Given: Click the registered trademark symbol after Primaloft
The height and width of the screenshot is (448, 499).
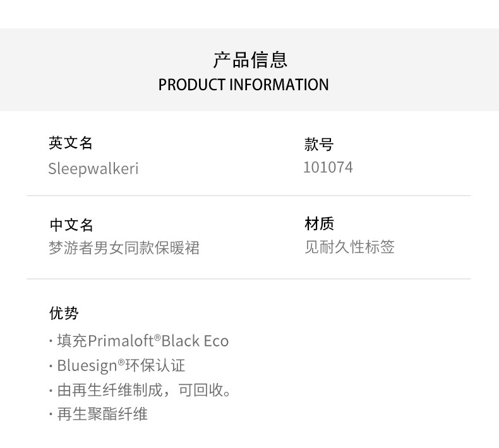Looking at the screenshot, I should 157,338.
